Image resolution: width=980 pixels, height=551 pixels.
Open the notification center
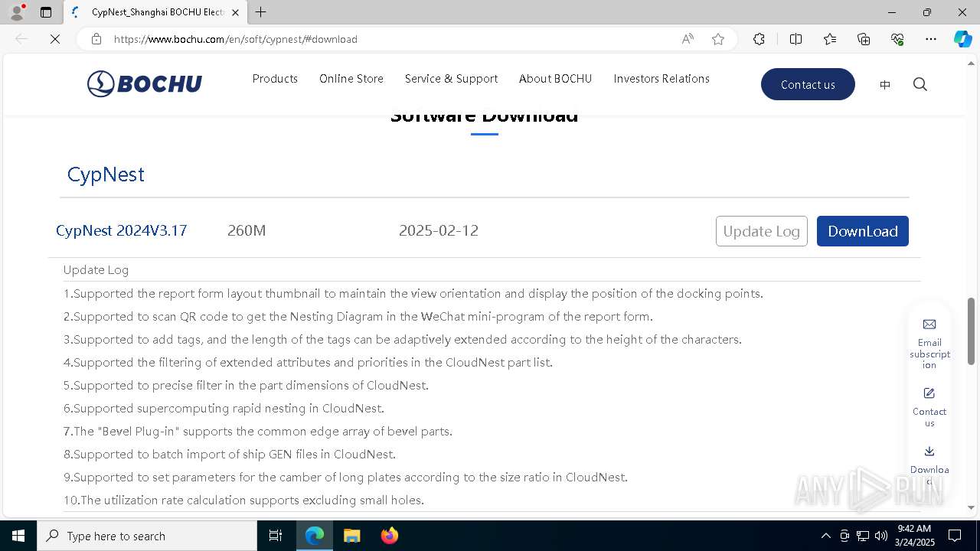(x=955, y=536)
